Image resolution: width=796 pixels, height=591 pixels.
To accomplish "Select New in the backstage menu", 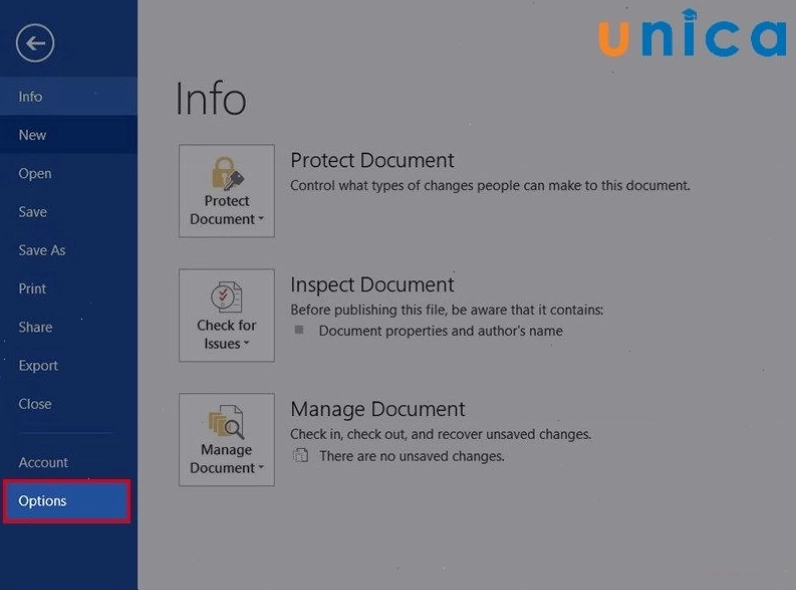I will [69, 135].
